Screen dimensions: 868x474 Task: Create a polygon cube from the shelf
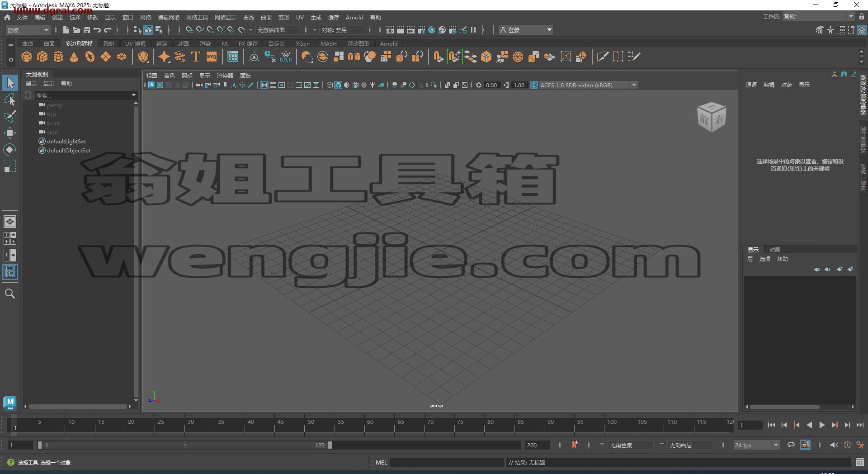tap(42, 57)
